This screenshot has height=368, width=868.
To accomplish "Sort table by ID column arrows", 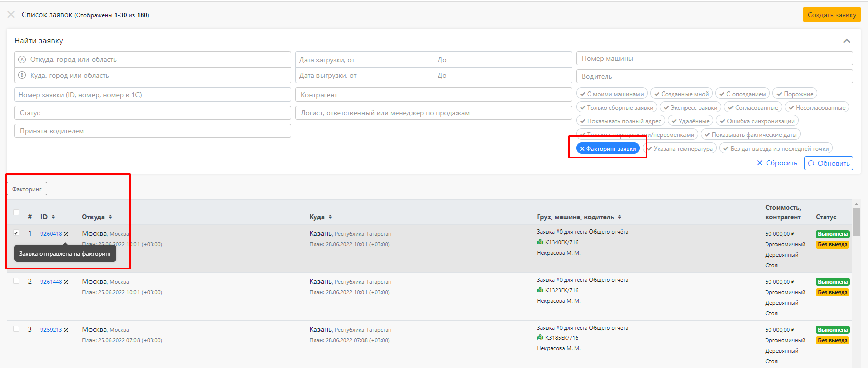I will point(53,217).
